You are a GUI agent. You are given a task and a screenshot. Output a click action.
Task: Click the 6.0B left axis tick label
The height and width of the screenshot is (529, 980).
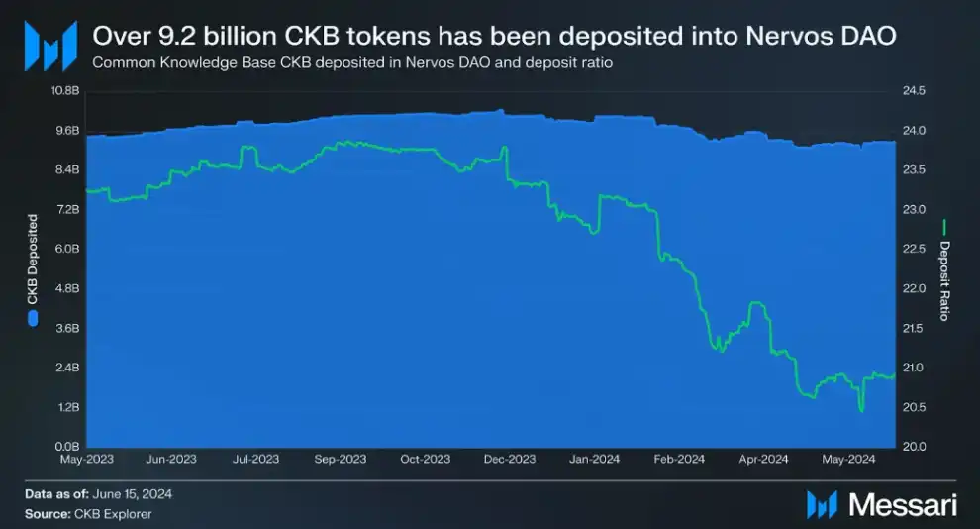click(x=65, y=249)
